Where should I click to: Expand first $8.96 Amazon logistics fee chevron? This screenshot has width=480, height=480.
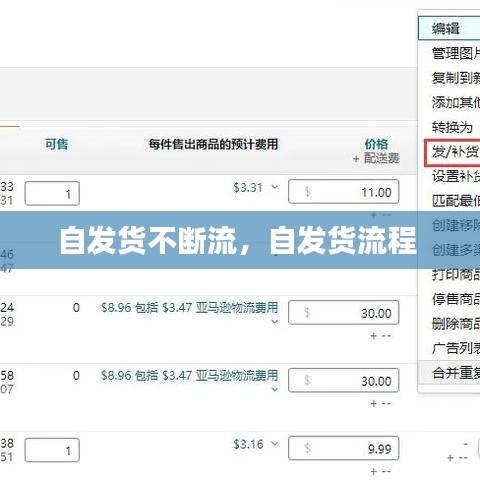tap(275, 322)
